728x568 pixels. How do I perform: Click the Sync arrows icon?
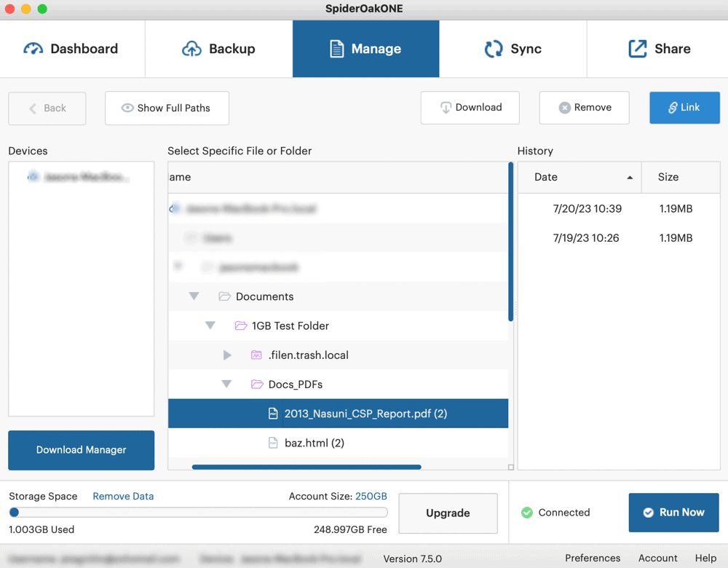pyautogui.click(x=494, y=49)
